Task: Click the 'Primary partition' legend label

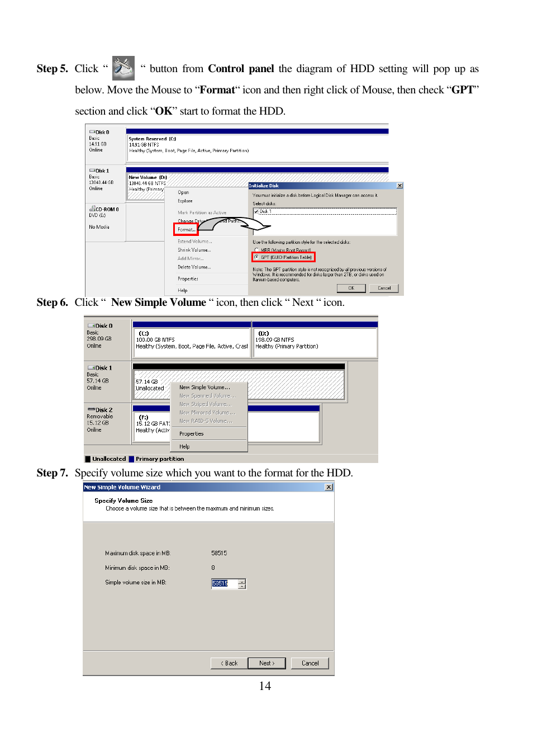Action: [160, 459]
